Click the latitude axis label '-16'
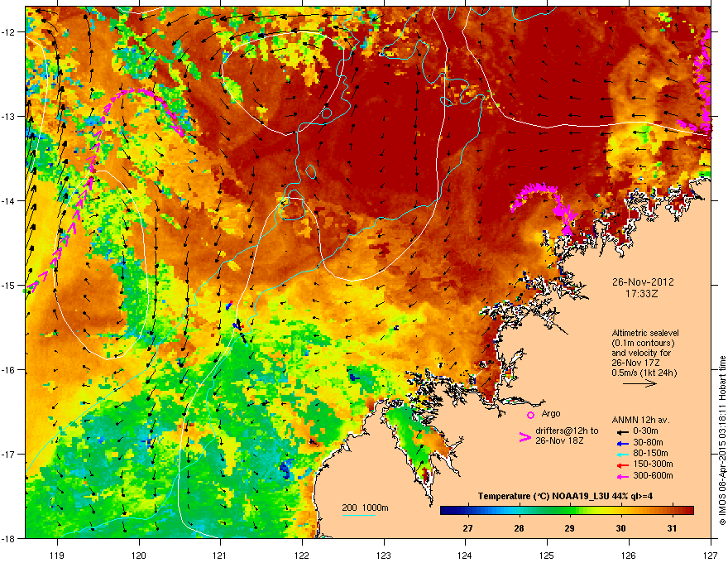 click(x=8, y=370)
